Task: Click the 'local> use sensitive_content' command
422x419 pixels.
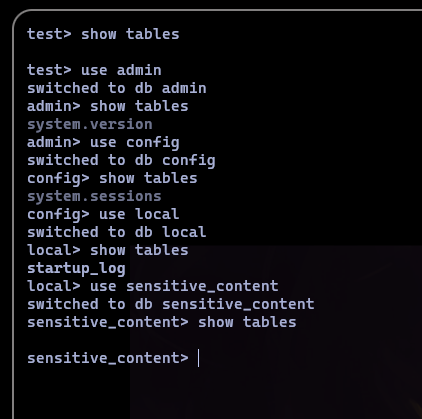Action: coord(153,286)
